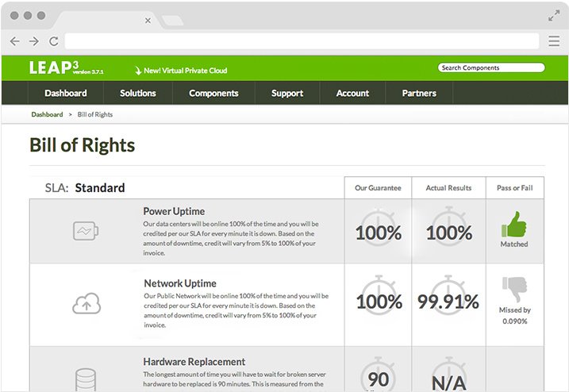Toggle fullscreen with expand arrows icon
The width and height of the screenshot is (569, 392).
(554, 16)
